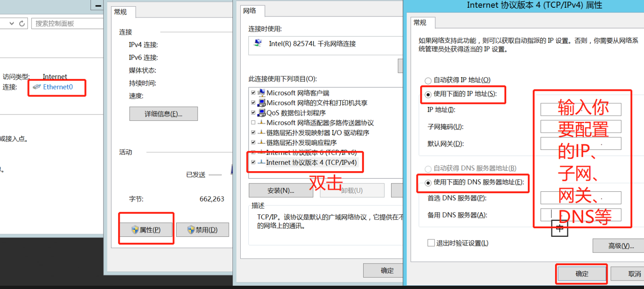Toggle 退出时验证设置 checkbox
644x289 pixels.
431,243
